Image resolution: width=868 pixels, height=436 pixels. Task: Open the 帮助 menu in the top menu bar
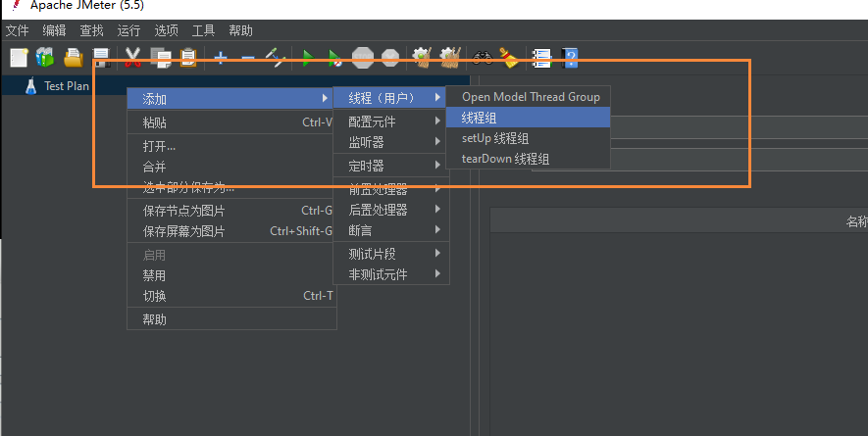[x=241, y=30]
